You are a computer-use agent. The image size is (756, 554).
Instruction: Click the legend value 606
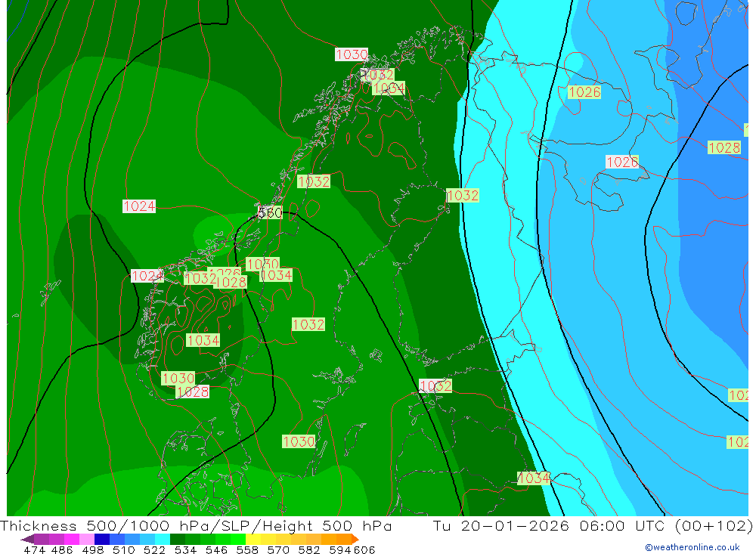(x=364, y=549)
